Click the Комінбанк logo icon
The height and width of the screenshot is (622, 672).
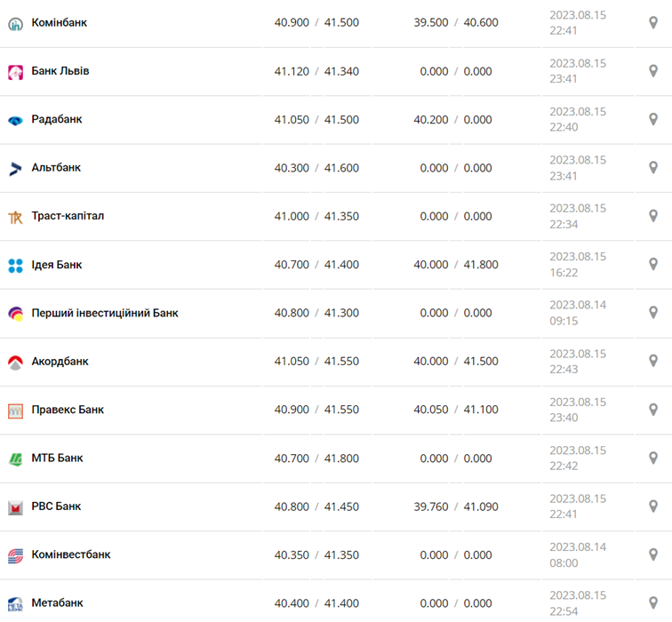pos(15,23)
